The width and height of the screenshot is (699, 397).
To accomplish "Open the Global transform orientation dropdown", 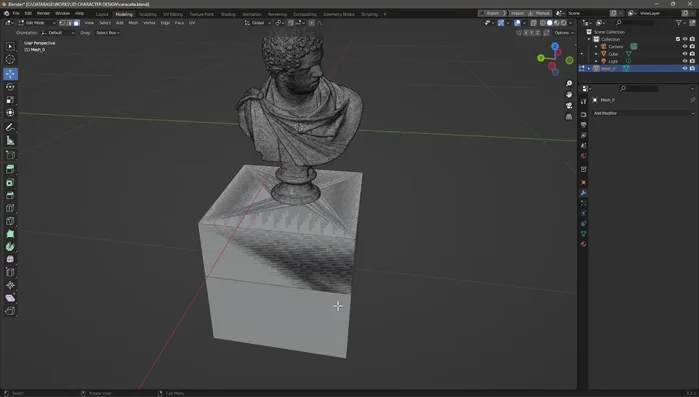I will point(258,23).
